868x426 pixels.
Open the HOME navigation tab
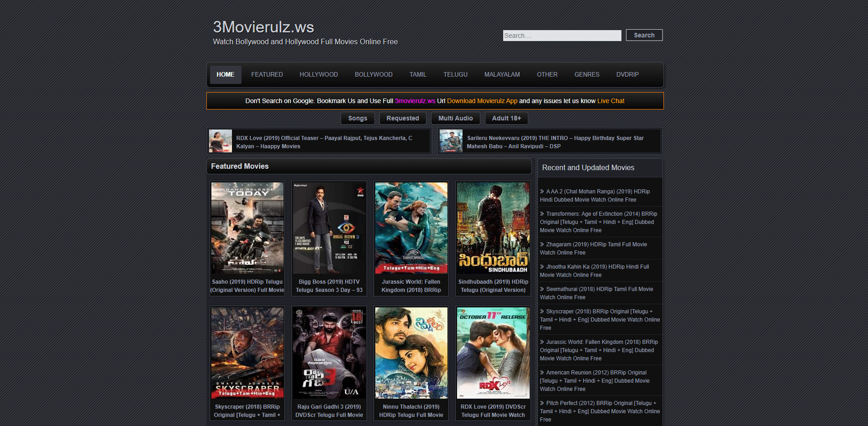pos(226,74)
